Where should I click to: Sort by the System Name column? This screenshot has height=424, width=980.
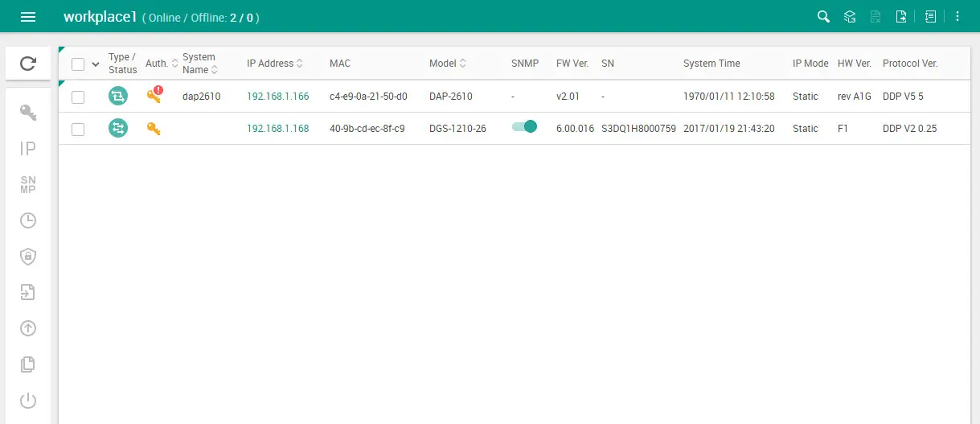click(x=215, y=70)
